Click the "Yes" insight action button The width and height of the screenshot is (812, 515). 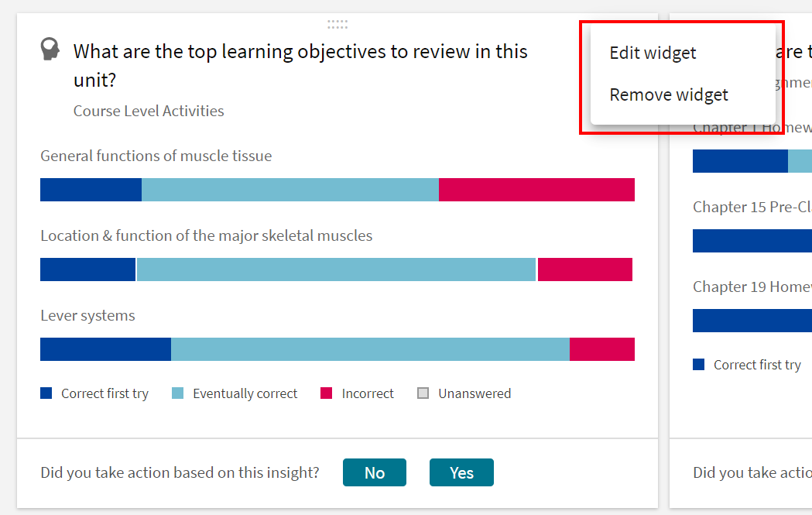click(x=461, y=472)
